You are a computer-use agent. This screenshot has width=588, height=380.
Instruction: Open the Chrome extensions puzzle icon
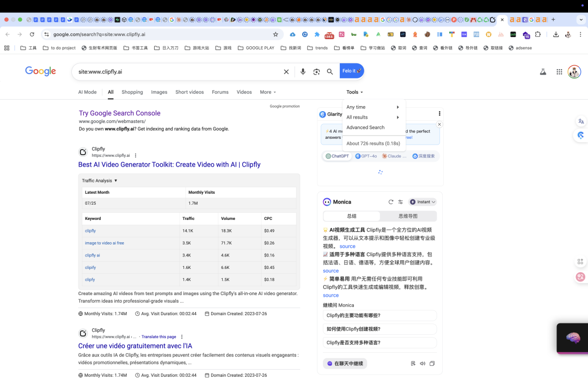(x=538, y=34)
